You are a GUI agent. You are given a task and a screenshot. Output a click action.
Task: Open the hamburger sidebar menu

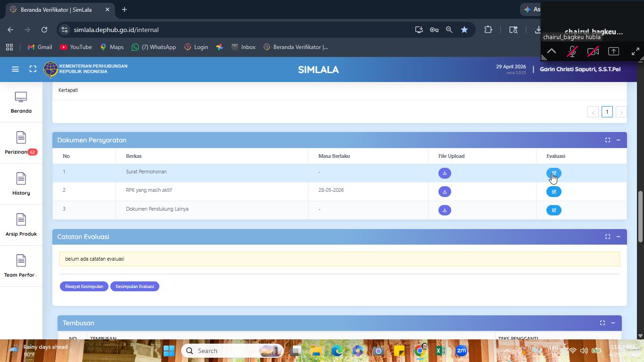(15, 69)
